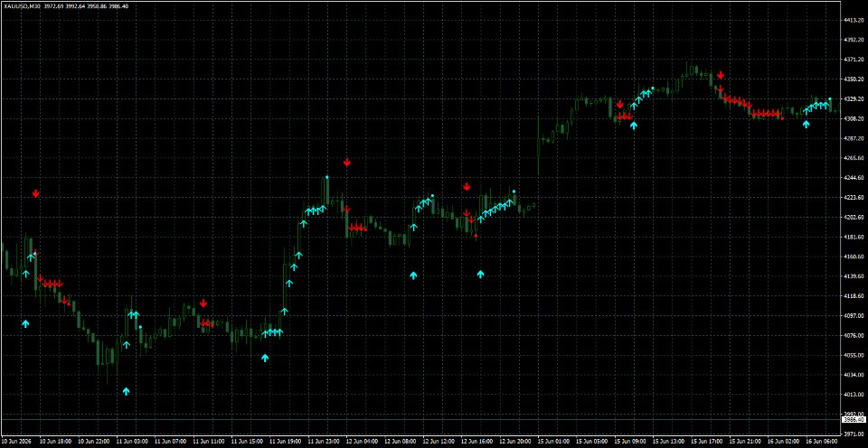The image size is (868, 448).
Task: Click the large cyan buy arrow above 16 Jun 06:00
Action: 806,125
